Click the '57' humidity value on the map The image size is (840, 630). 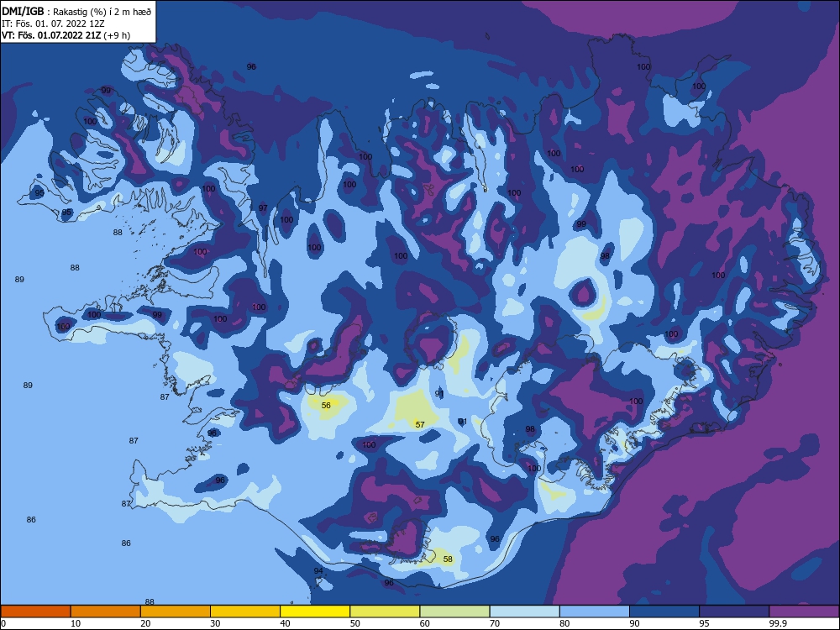click(x=420, y=424)
